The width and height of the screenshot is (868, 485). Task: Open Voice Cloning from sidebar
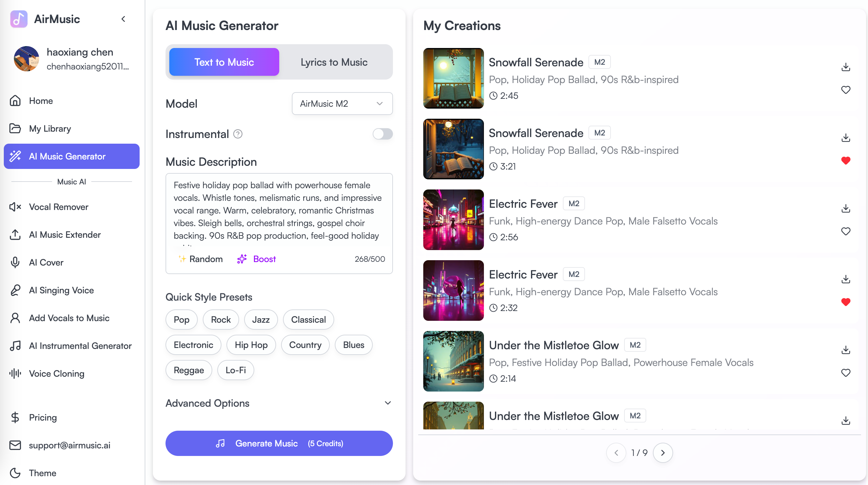[56, 374]
